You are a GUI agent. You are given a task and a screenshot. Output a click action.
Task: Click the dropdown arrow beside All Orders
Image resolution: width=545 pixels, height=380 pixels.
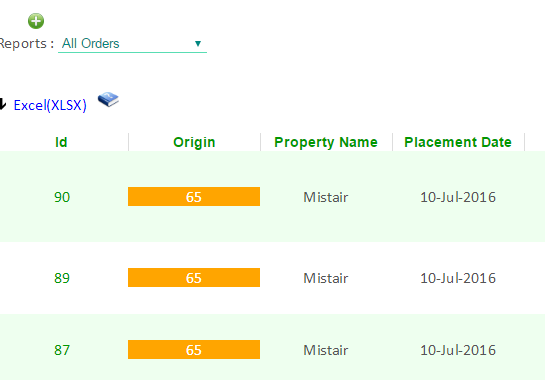pyautogui.click(x=198, y=44)
